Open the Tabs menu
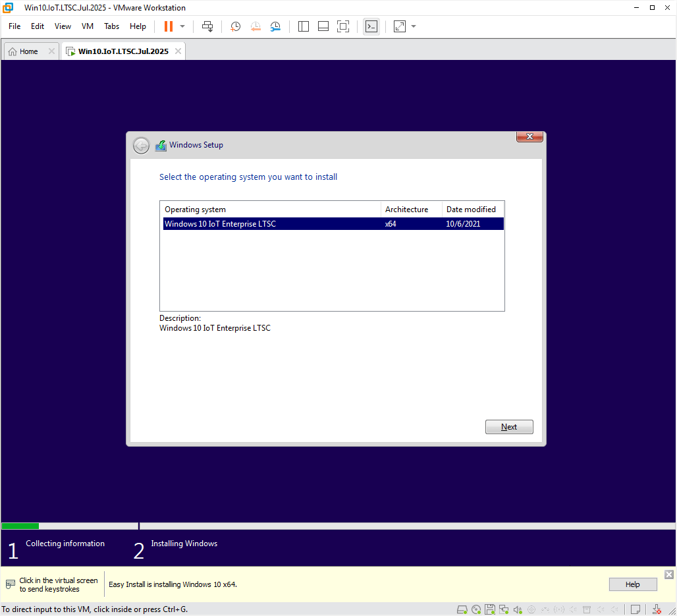Screen dimensions: 677x616 tap(111, 26)
